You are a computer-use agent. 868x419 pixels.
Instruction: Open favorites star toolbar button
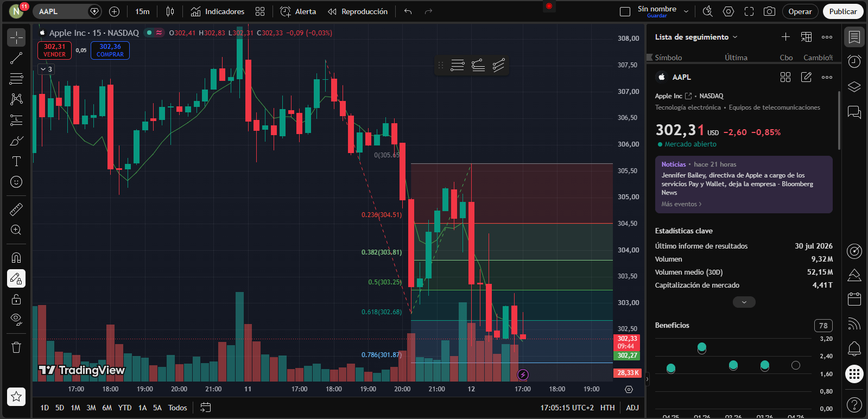pos(16,397)
